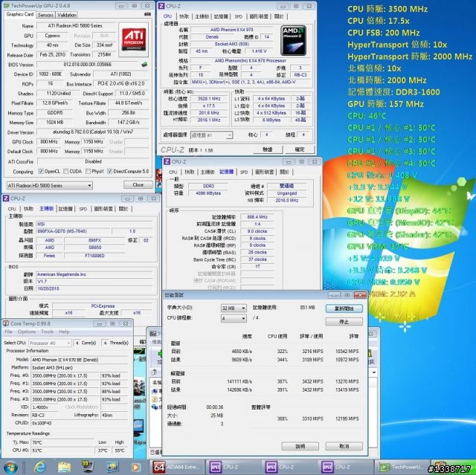This screenshot has height=475, width=476.
Task: Open the 32 MB dictionary size dropdown
Action: (x=234, y=308)
